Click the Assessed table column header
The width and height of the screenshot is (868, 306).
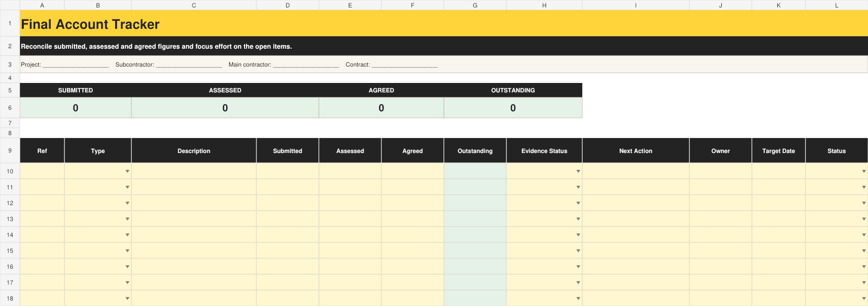tap(350, 151)
